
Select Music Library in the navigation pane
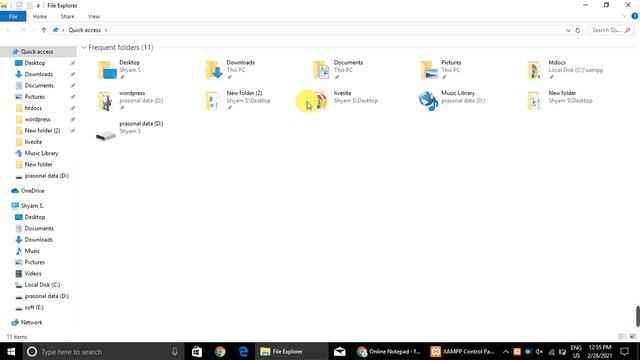tap(41, 153)
